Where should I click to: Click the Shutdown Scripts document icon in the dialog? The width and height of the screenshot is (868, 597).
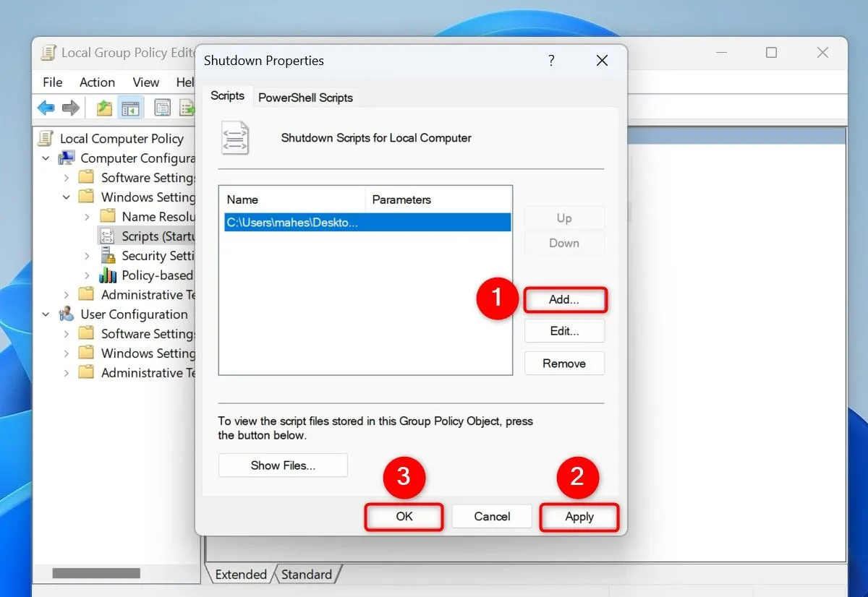235,137
